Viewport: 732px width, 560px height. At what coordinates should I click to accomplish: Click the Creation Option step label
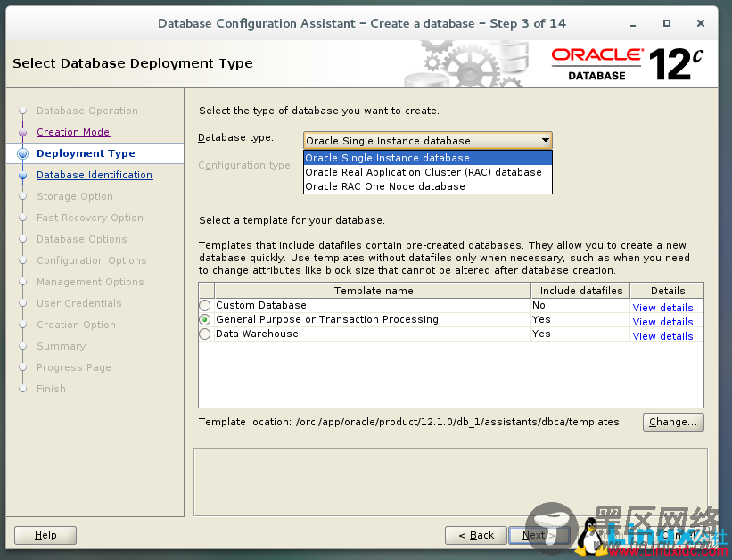click(76, 325)
